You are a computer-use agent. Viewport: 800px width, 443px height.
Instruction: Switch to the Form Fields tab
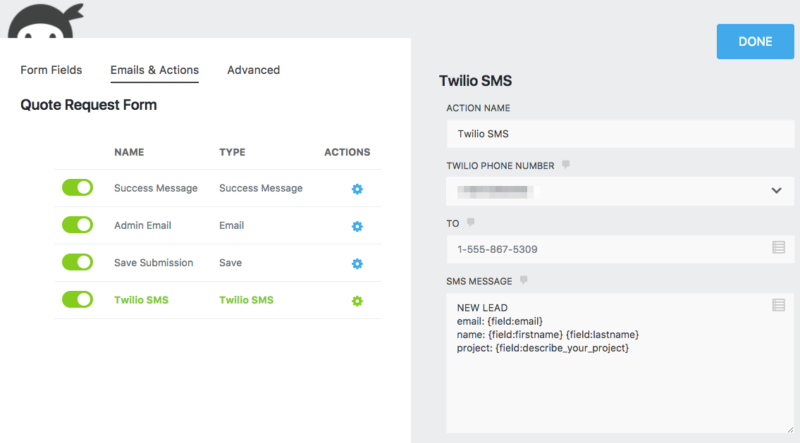pyautogui.click(x=51, y=70)
